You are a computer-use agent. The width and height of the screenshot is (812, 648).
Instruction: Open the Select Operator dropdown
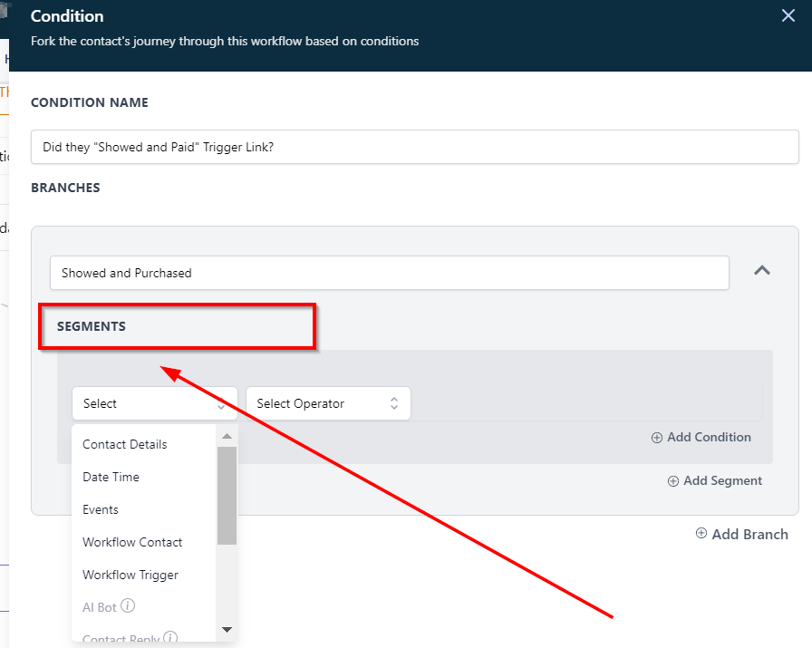coord(327,403)
